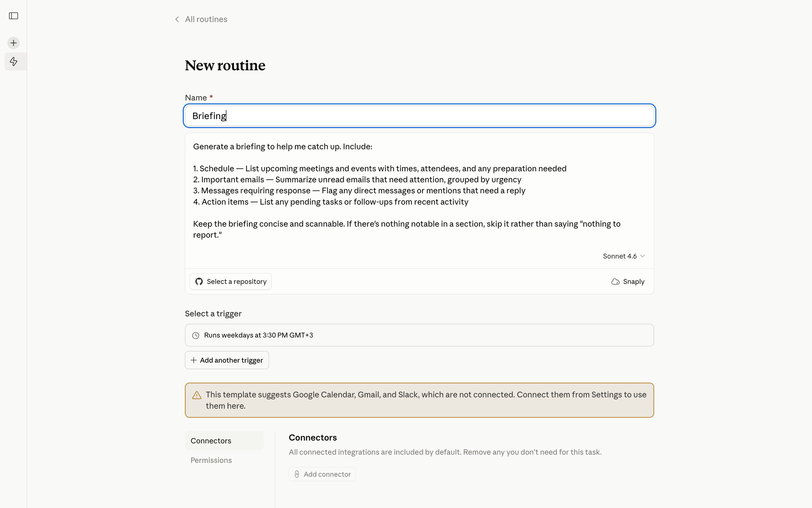Select the Connectors tab

pos(224,441)
